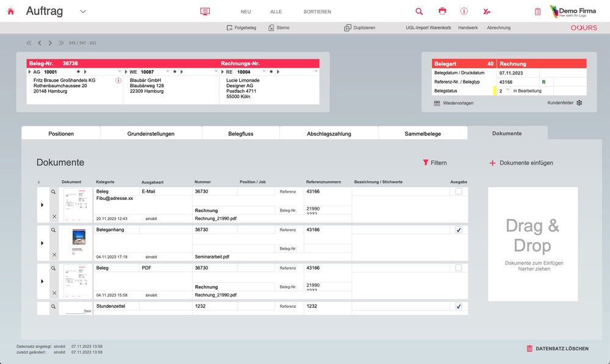
Task: Click the red monitor view icon
Action: click(x=205, y=11)
